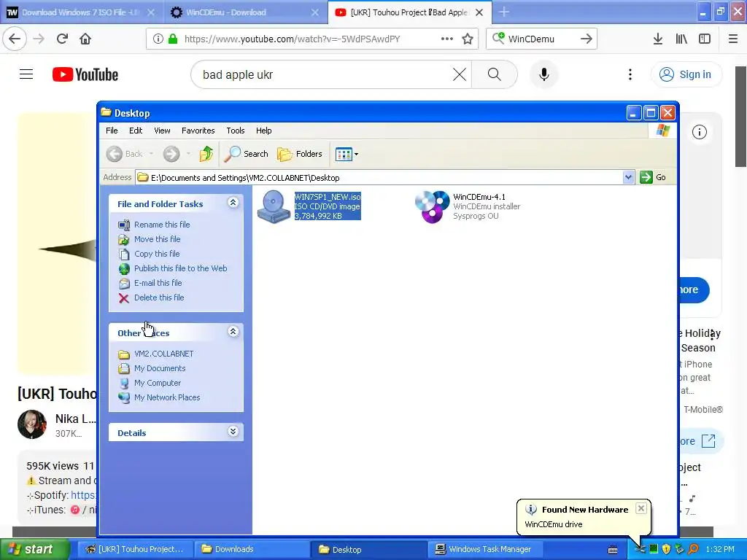Click Publish this file to the Web

tap(181, 268)
